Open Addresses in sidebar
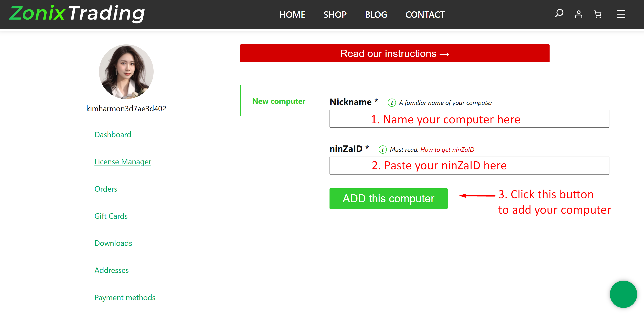 pyautogui.click(x=112, y=270)
